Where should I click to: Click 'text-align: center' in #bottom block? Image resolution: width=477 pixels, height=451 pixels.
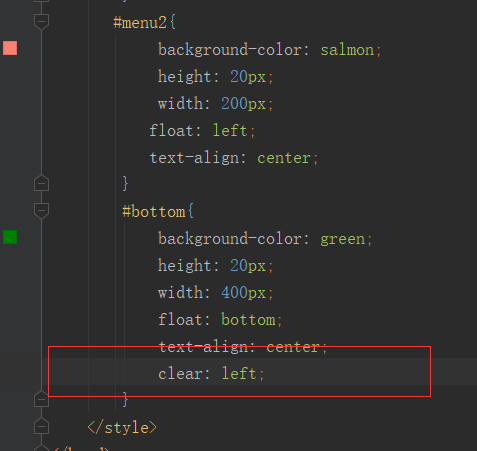243,347
